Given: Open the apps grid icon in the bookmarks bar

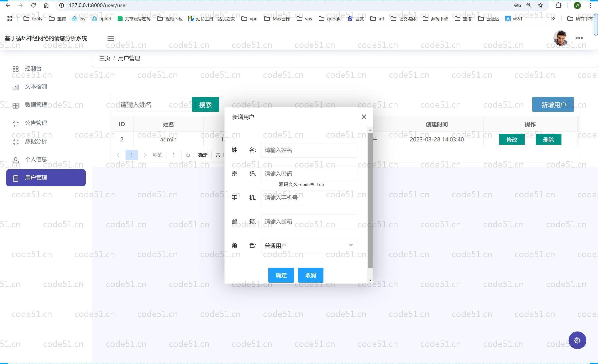Looking at the screenshot, I should (9, 19).
